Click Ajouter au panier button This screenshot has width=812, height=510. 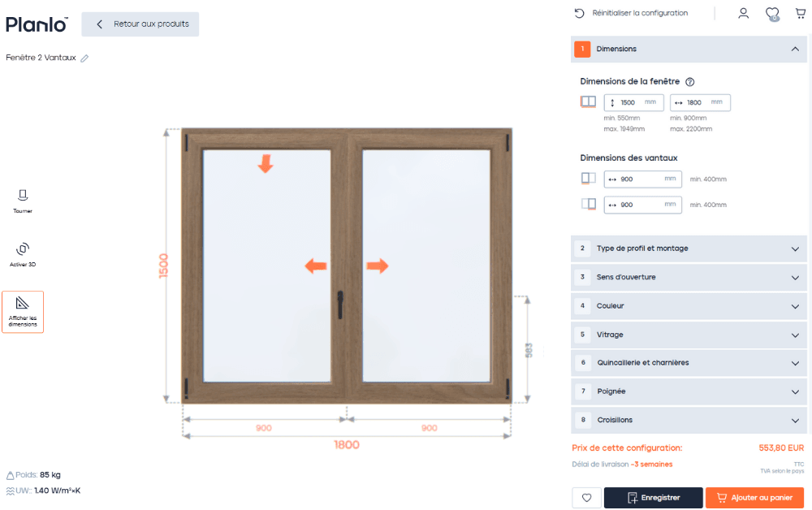coord(754,498)
